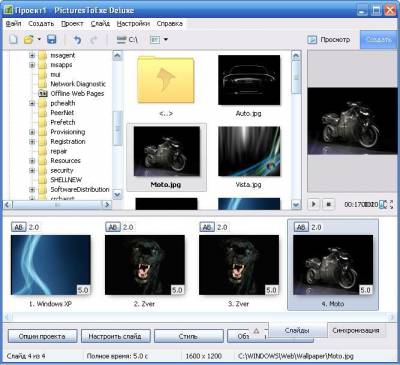This screenshot has width=400, height=365.
Task: Click the preview Play button
Action: [x=313, y=204]
